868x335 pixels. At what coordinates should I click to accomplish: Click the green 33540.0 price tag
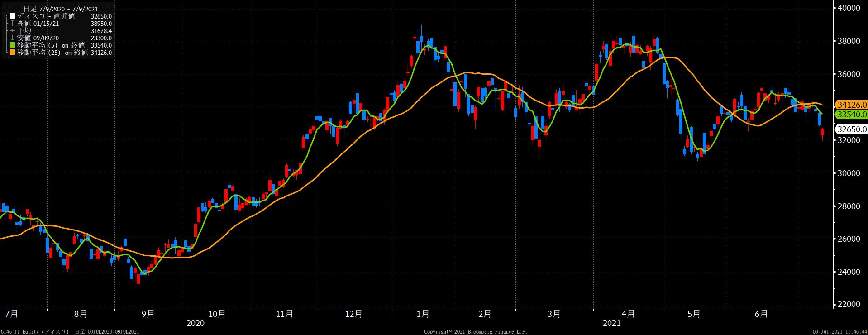tap(851, 115)
